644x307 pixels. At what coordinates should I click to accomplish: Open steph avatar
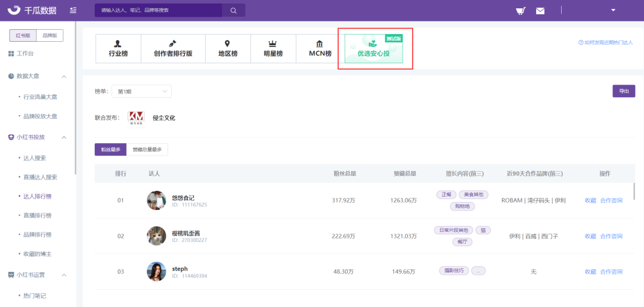coord(156,272)
